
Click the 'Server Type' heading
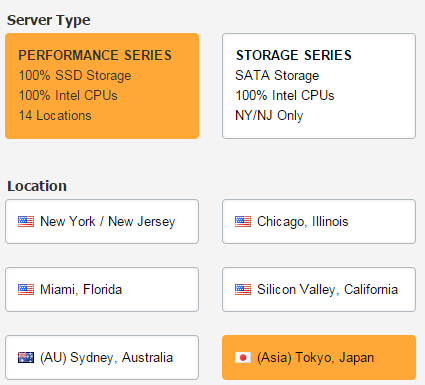(49, 21)
